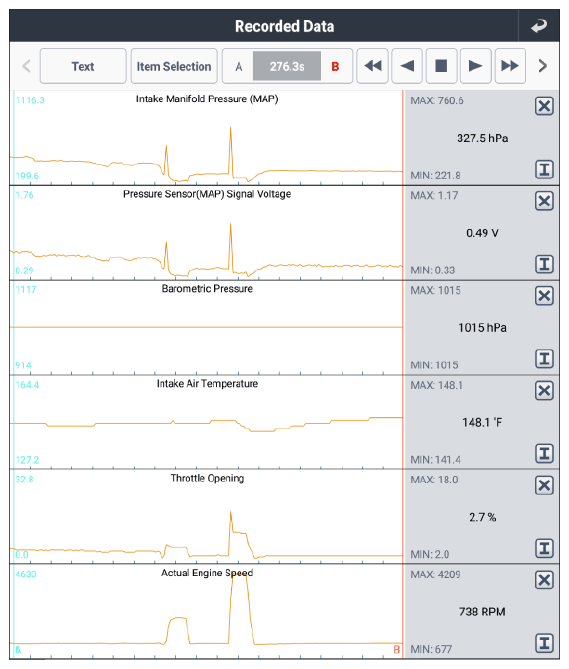Remove the Intake Manifold Pressure graph
This screenshot has width=569, height=669.
pyautogui.click(x=544, y=106)
